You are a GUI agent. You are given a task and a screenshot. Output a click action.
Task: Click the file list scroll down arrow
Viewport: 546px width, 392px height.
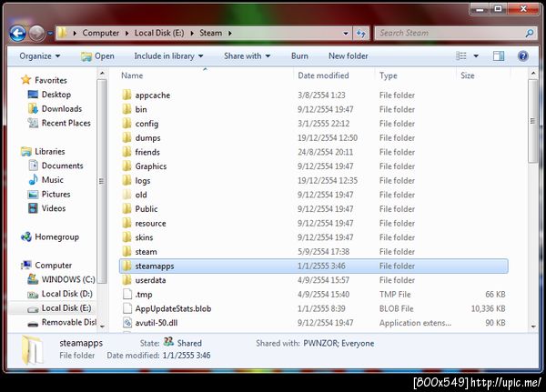coord(533,327)
